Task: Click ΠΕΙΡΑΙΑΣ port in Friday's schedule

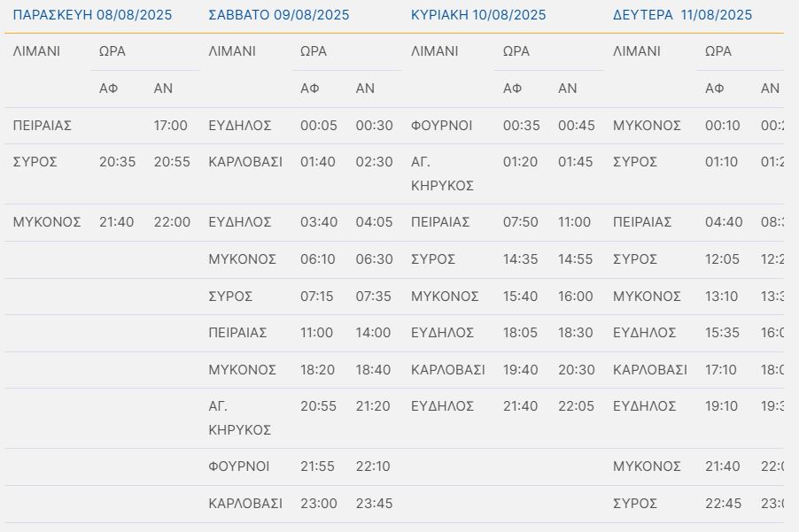Action: [x=43, y=126]
